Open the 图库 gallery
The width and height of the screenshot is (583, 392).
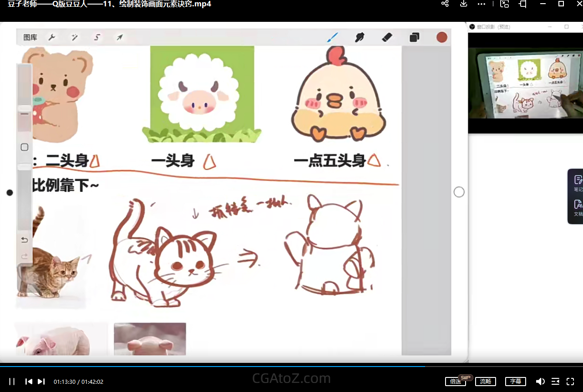pos(30,37)
